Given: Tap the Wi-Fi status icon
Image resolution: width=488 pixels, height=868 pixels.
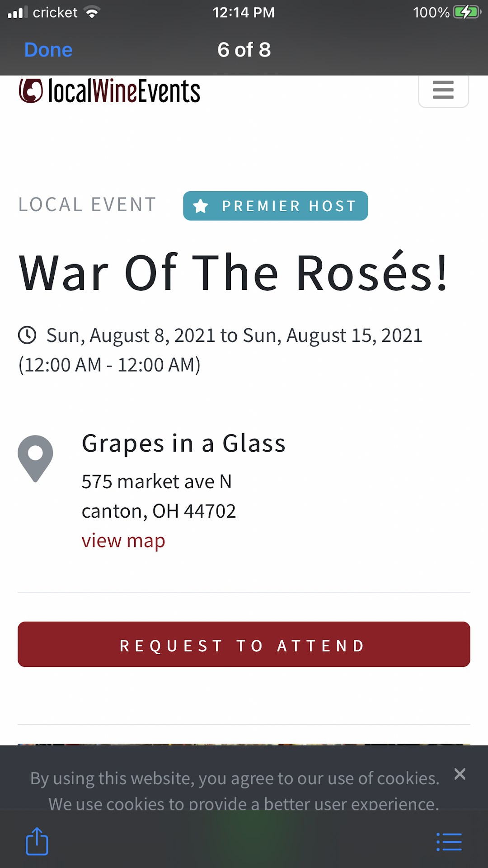Looking at the screenshot, I should [x=92, y=13].
